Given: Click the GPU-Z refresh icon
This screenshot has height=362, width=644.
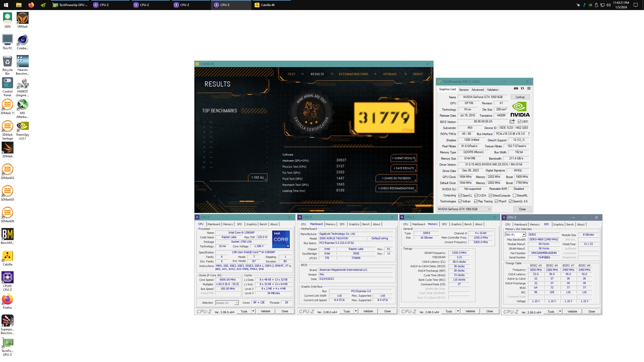Looking at the screenshot, I should pos(522,88).
